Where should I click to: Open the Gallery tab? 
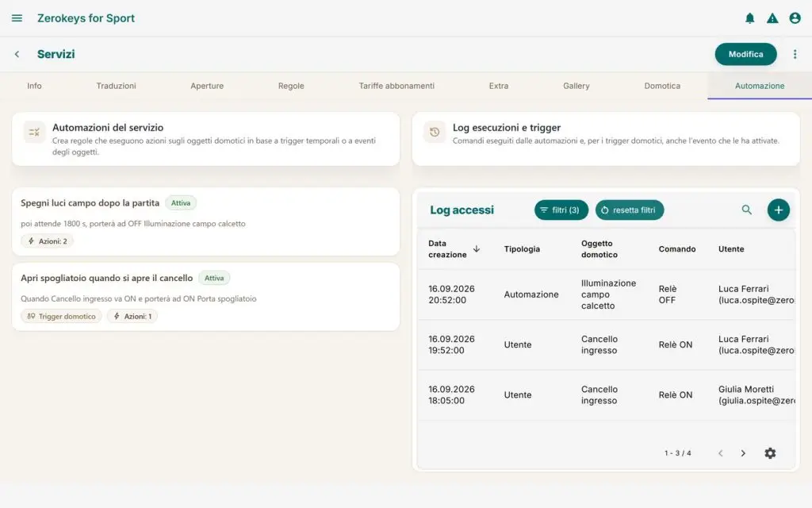pyautogui.click(x=576, y=86)
